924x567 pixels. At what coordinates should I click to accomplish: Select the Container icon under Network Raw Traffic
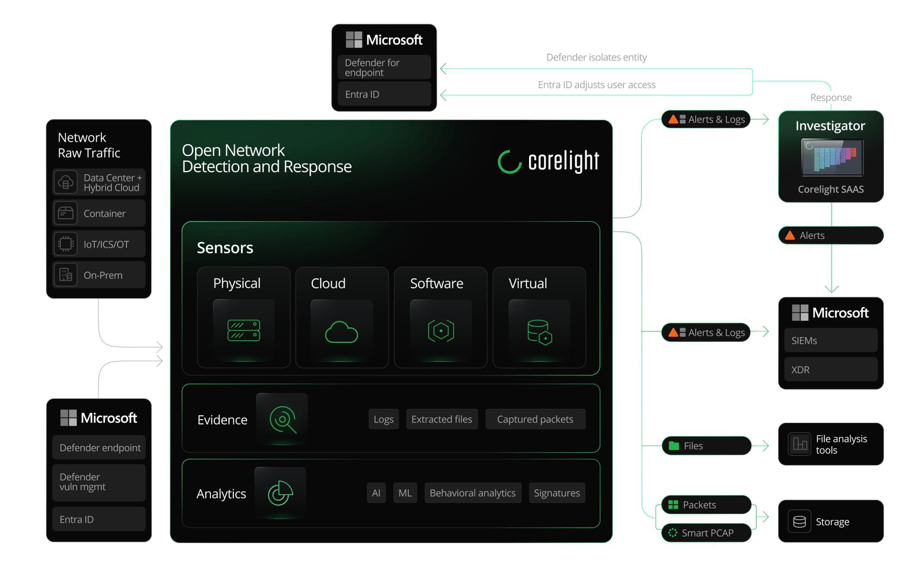coord(66,213)
